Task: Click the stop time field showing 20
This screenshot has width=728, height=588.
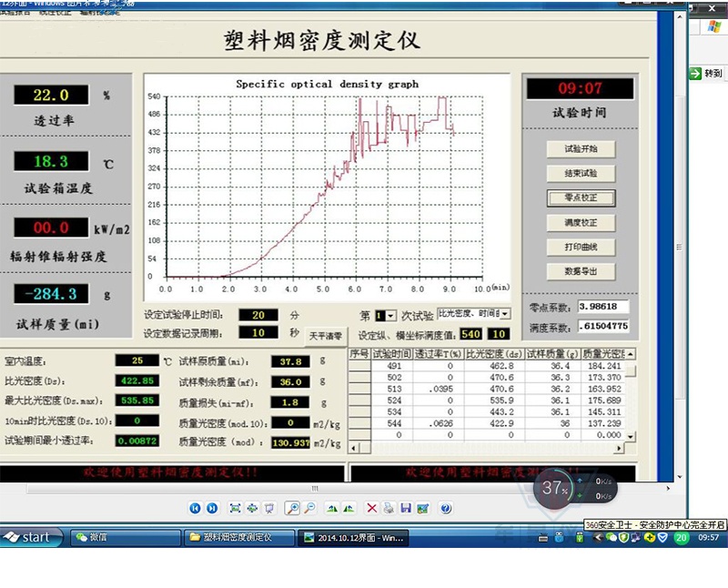Action: pos(258,315)
